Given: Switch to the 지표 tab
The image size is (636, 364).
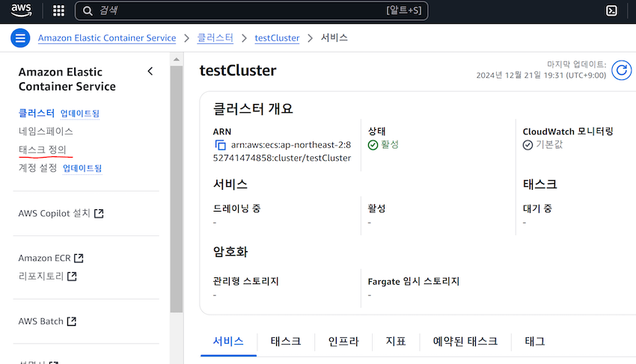Looking at the screenshot, I should pyautogui.click(x=396, y=342).
